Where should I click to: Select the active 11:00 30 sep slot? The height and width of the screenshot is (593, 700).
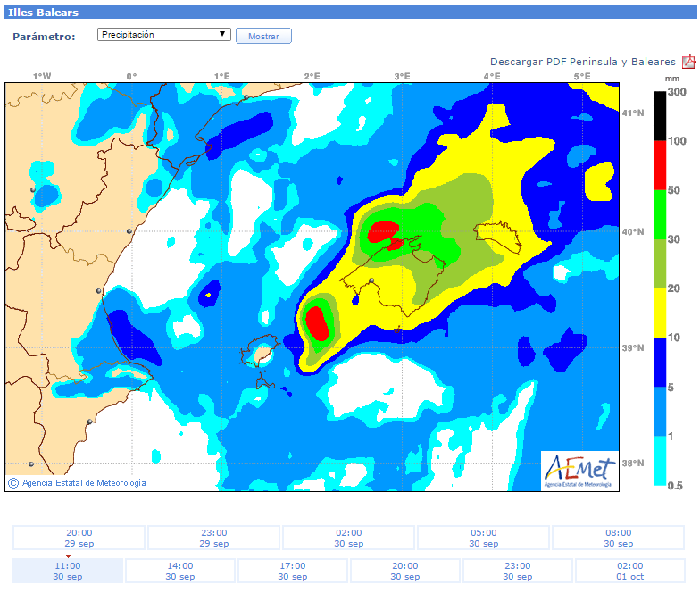click(68, 571)
